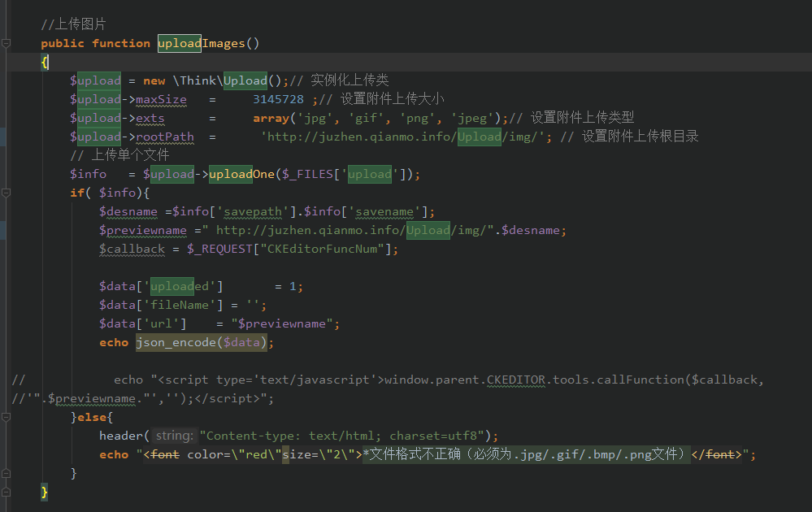Click the 'gif' string in array

[x=366, y=118]
